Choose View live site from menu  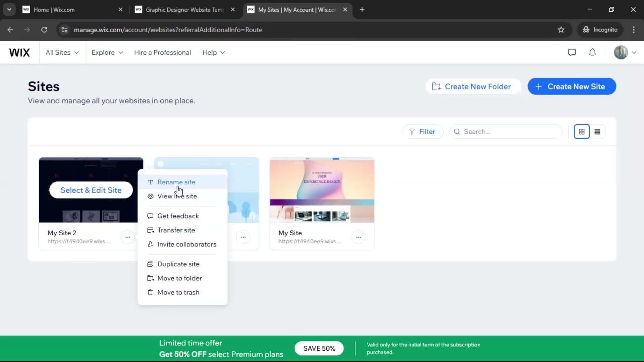182,196
